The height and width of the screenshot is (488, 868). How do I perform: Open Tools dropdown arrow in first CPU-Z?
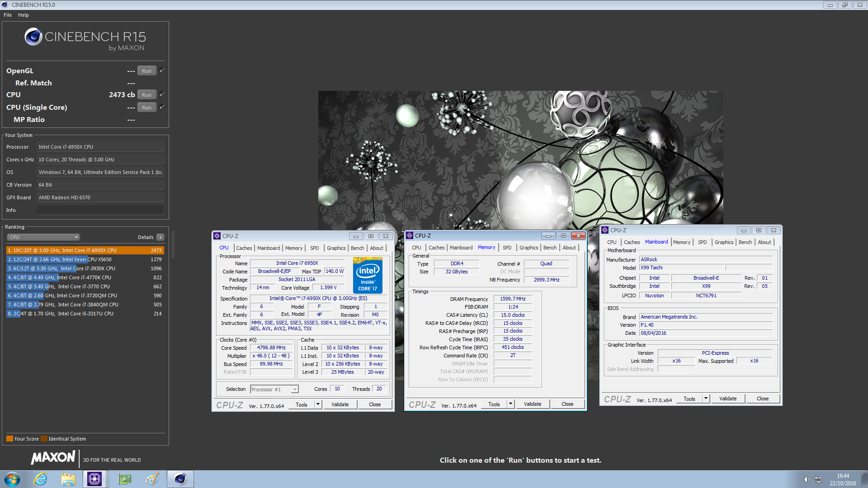point(318,404)
